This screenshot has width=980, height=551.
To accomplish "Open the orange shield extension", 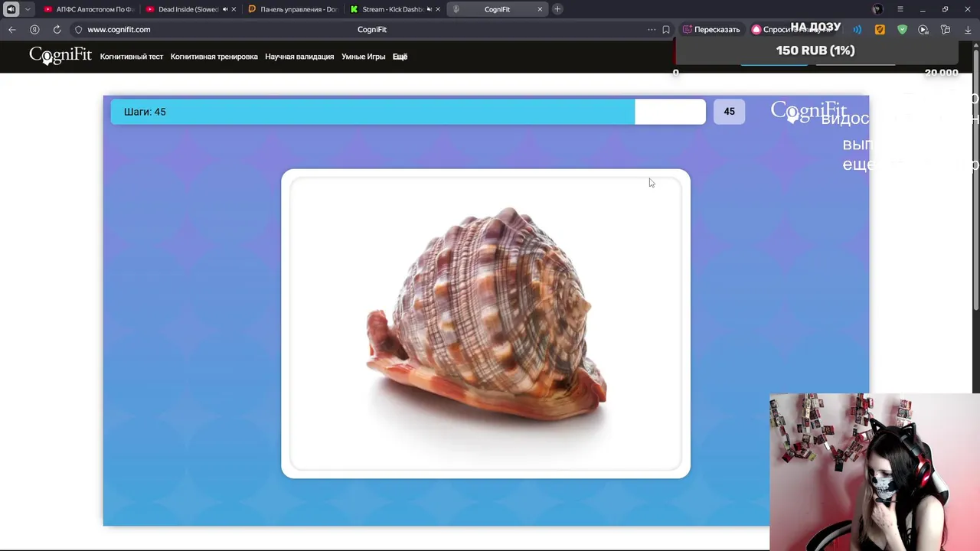I will (x=880, y=30).
